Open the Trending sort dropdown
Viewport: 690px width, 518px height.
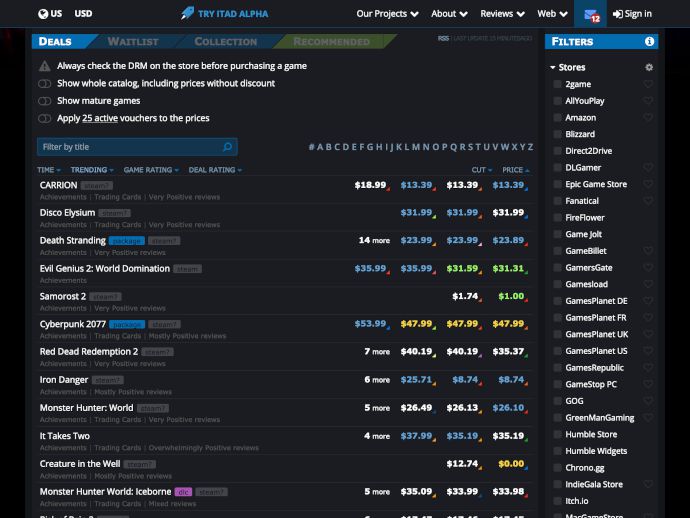tap(92, 170)
